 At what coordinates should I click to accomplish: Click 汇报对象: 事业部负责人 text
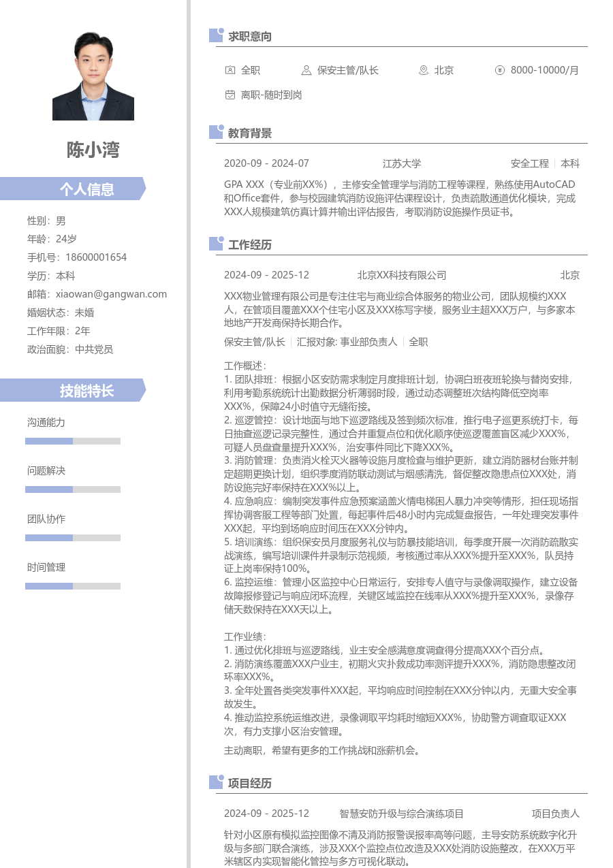point(347,342)
